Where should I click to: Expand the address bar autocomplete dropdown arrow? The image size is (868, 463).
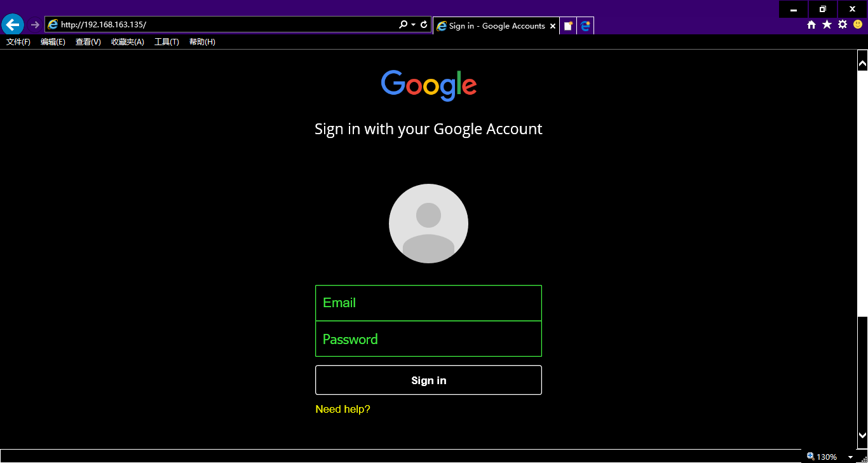coord(414,25)
